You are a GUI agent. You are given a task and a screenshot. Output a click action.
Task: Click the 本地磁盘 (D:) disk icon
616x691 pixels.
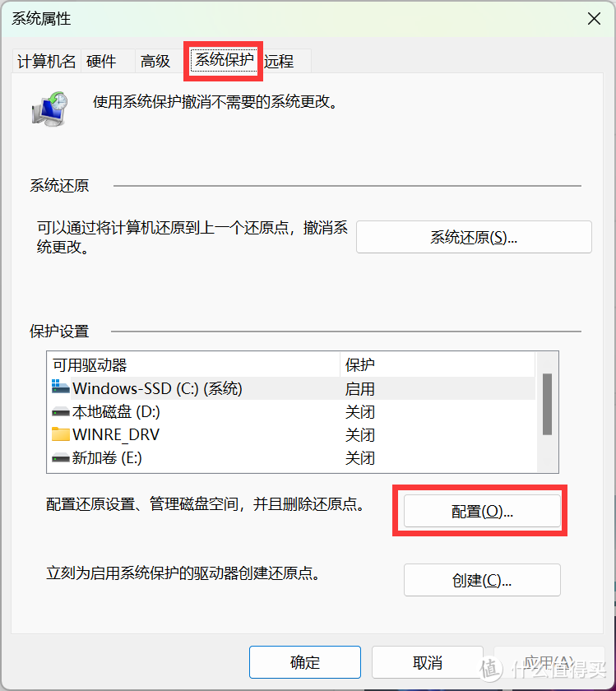tap(60, 412)
